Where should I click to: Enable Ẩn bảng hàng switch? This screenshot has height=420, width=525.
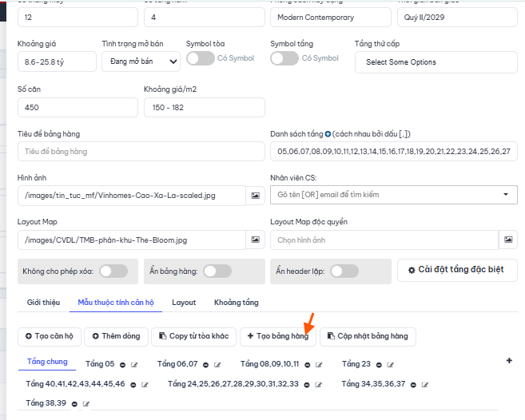click(217, 271)
